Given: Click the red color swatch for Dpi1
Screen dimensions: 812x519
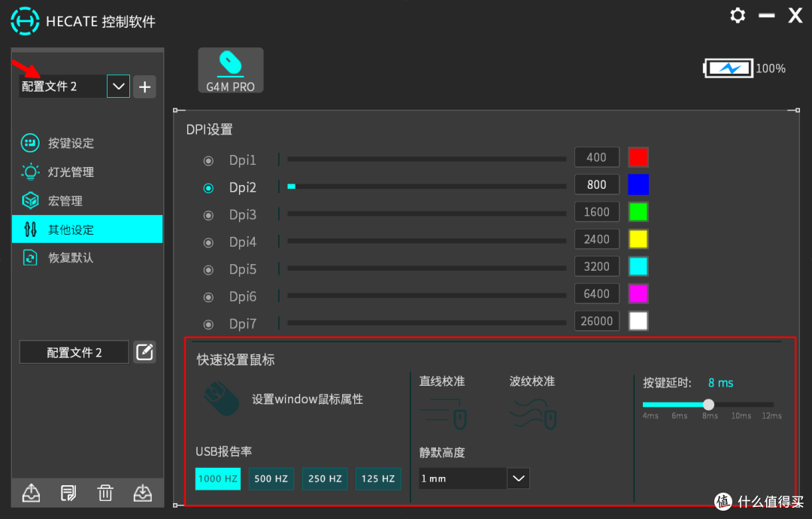Looking at the screenshot, I should tap(638, 156).
